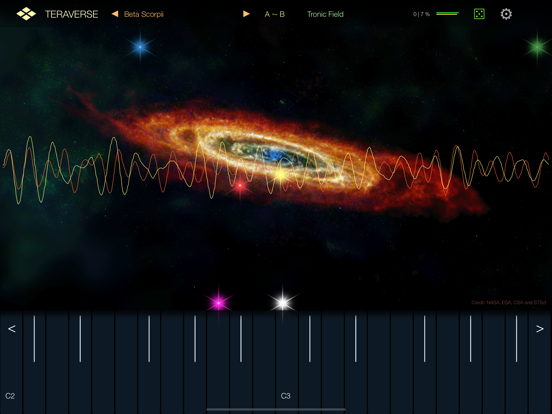
Task: Select the blue star in the sky
Action: click(x=140, y=47)
